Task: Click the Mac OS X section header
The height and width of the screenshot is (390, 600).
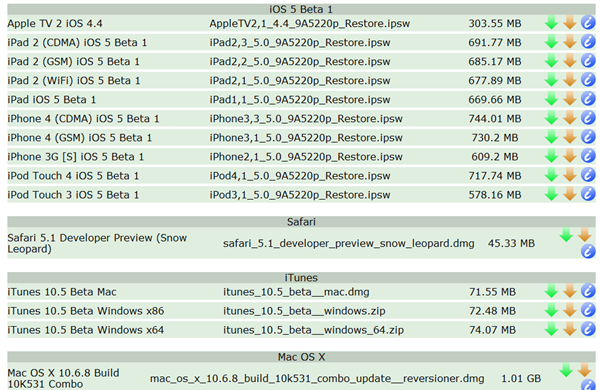Action: pyautogui.click(x=301, y=357)
